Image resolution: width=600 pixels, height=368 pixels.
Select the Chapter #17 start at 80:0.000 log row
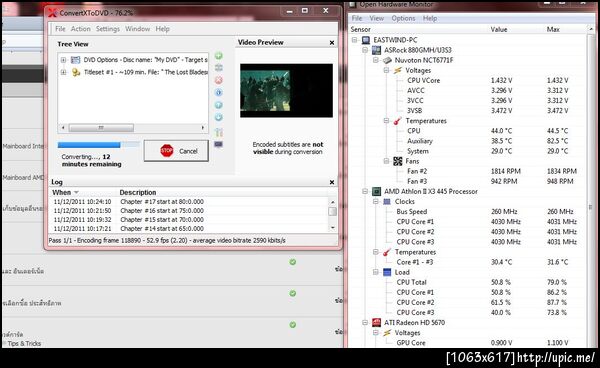tap(189, 202)
